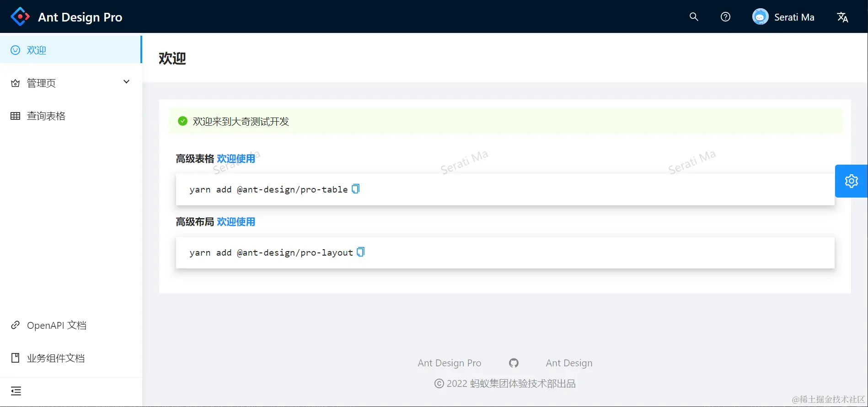Click the Ant Design Pro header title
This screenshot has height=407, width=868.
tap(80, 17)
